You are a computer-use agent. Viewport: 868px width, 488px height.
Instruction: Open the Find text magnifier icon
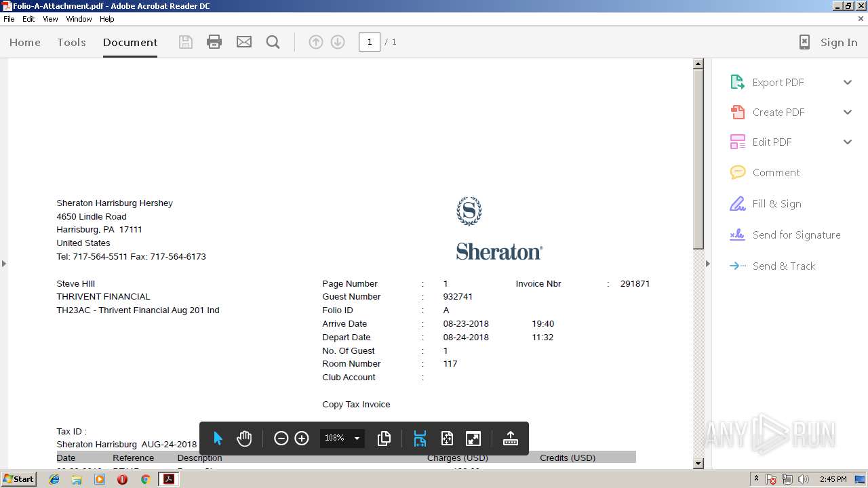click(273, 42)
